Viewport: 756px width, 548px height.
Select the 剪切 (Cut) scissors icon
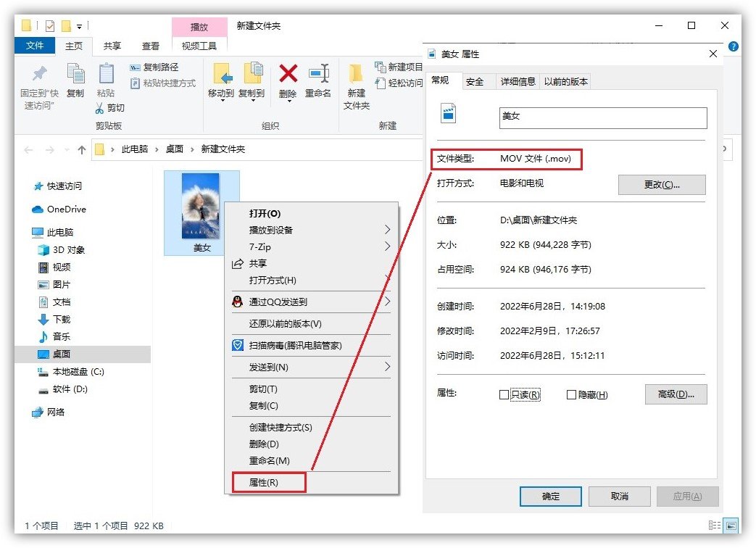tap(99, 107)
